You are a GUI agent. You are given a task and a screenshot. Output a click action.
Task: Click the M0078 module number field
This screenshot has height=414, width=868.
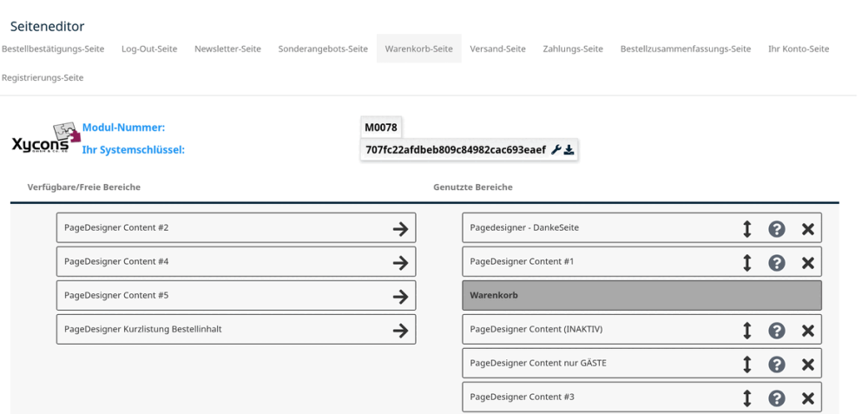tap(381, 128)
